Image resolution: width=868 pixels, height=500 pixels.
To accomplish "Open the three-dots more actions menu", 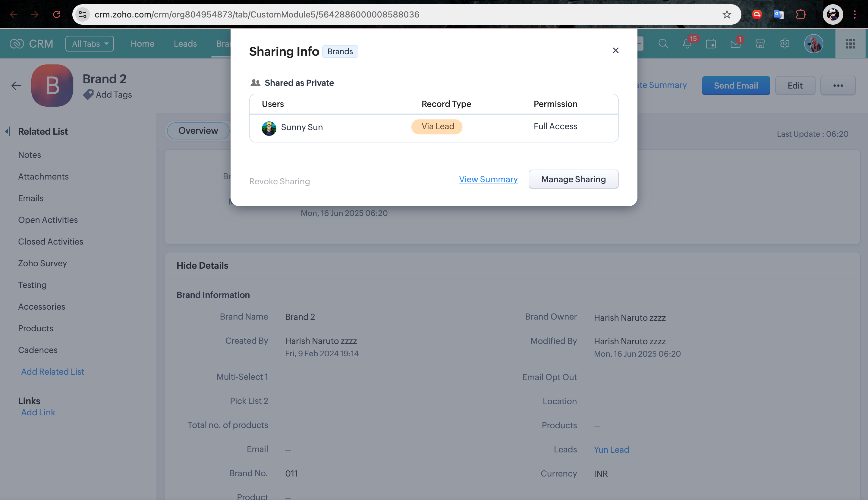I will point(838,86).
